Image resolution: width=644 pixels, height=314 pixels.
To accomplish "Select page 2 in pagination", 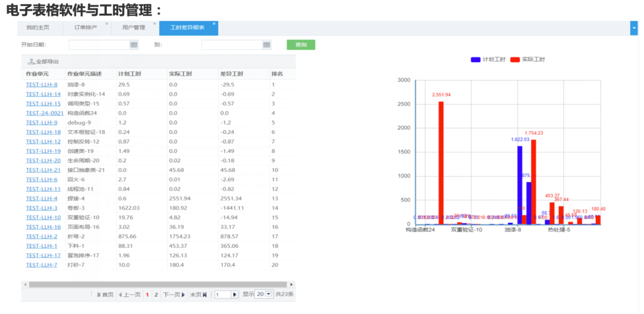I will point(156,295).
